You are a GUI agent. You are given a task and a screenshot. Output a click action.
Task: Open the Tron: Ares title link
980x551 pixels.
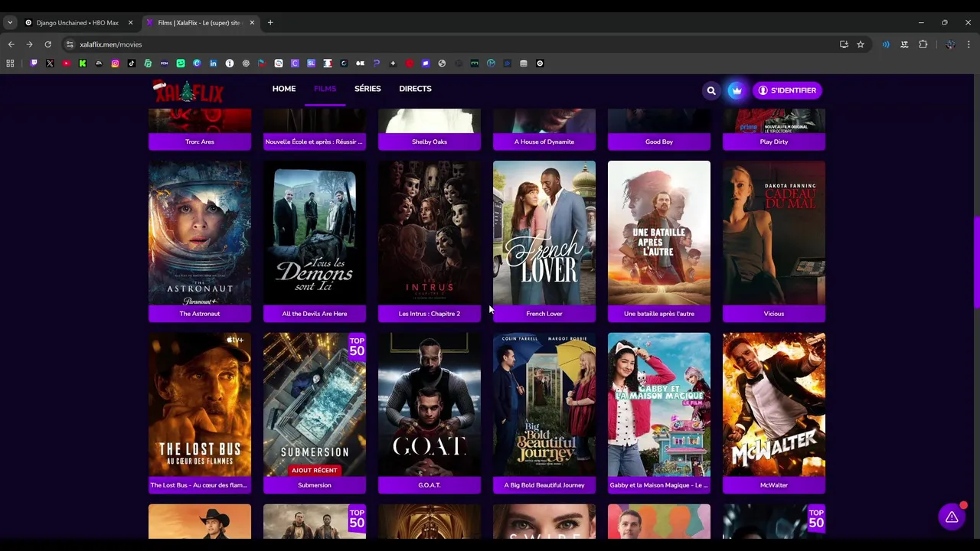[x=200, y=142]
